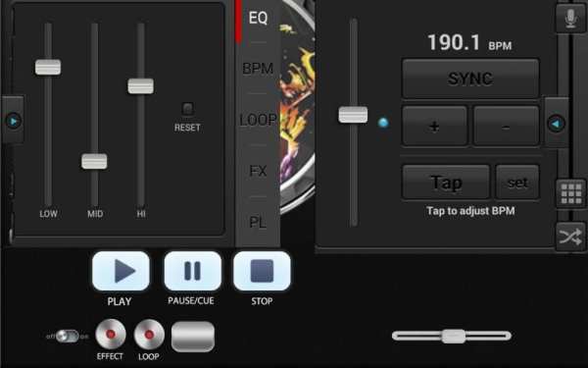Tap the microphone icon
Image resolution: width=588 pixels, height=368 pixels.
(570, 19)
